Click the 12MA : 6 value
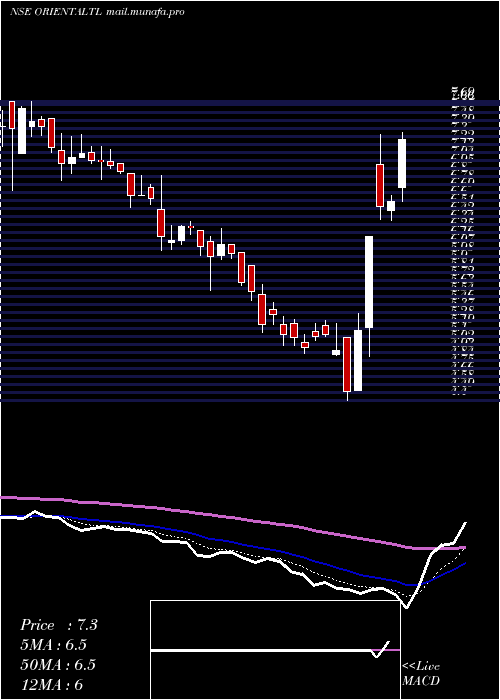Image resolution: width=500 pixels, height=700 pixels. tap(52, 684)
